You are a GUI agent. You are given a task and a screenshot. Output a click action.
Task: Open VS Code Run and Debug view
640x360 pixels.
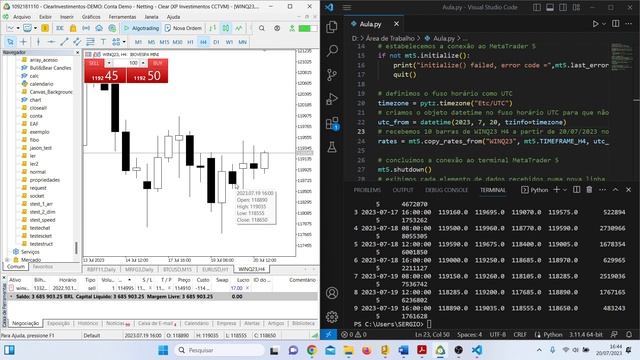[x=332, y=99]
